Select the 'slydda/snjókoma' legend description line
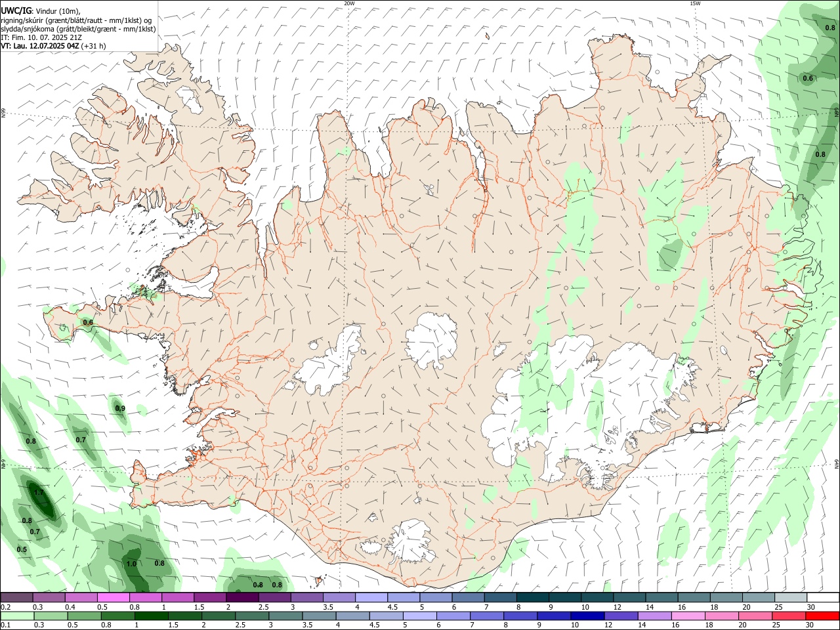Viewport: 840px width, 630px height. [x=78, y=29]
